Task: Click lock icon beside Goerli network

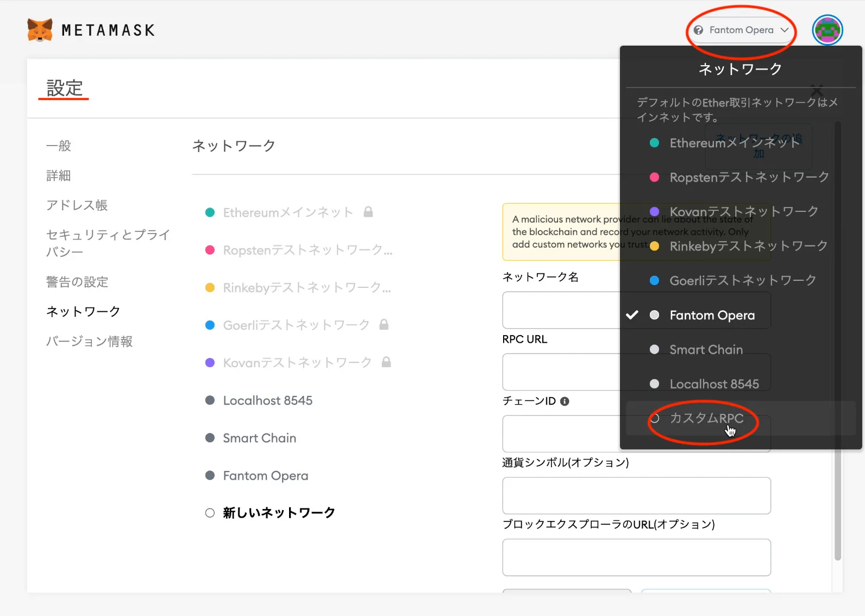Action: [x=384, y=324]
